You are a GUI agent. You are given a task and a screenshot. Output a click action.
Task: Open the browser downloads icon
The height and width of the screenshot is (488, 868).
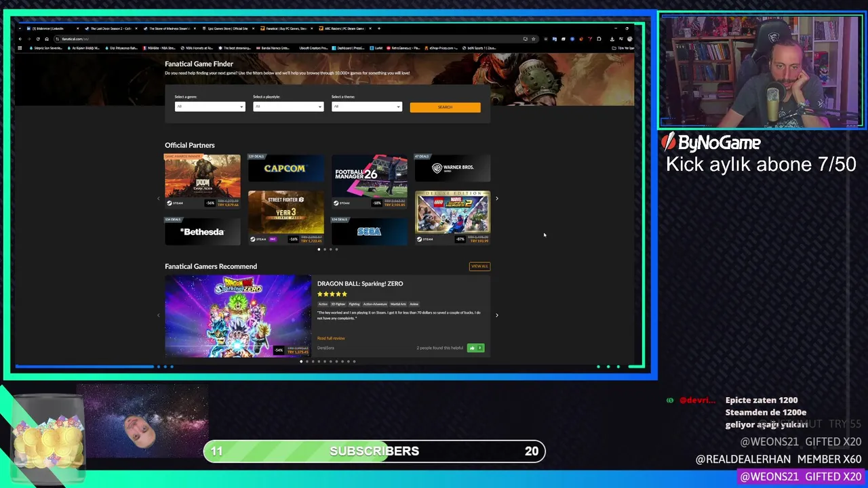612,39
